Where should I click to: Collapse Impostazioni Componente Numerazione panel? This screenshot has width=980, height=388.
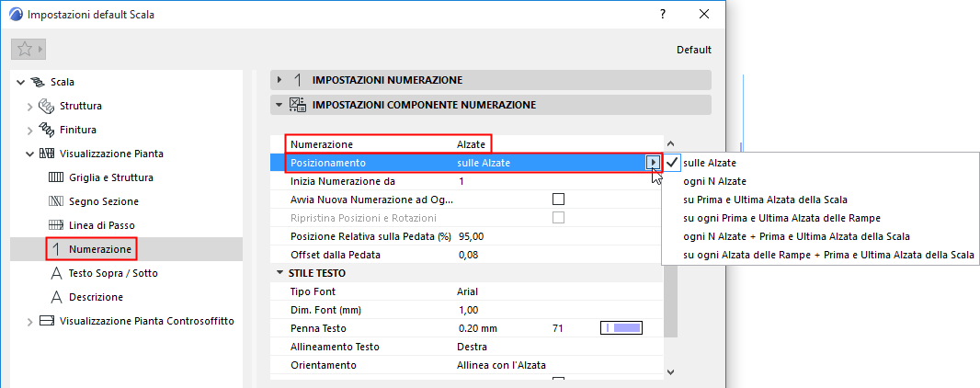point(279,105)
